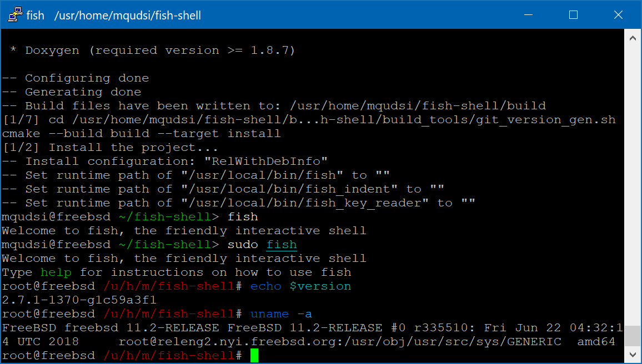The width and height of the screenshot is (642, 364).
Task: Click the blinking green terminal cursor
Action: (x=253, y=355)
